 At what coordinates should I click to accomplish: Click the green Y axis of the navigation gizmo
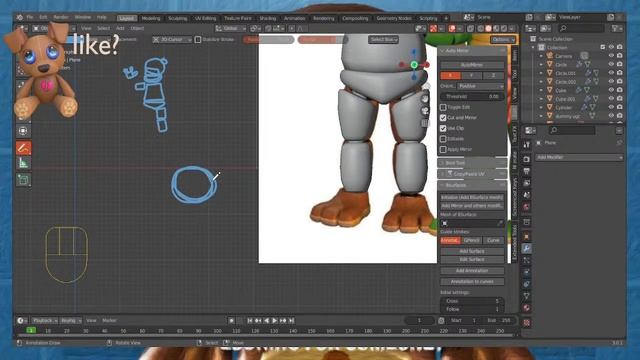[x=414, y=64]
